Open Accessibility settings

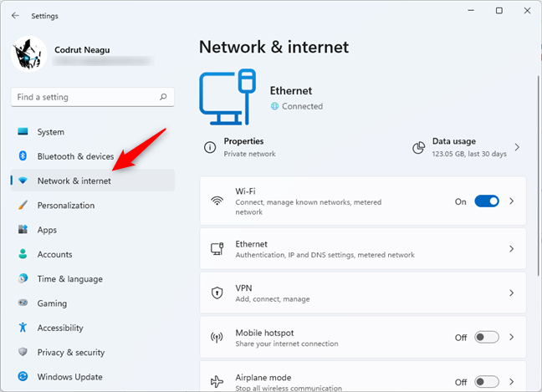click(x=93, y=328)
